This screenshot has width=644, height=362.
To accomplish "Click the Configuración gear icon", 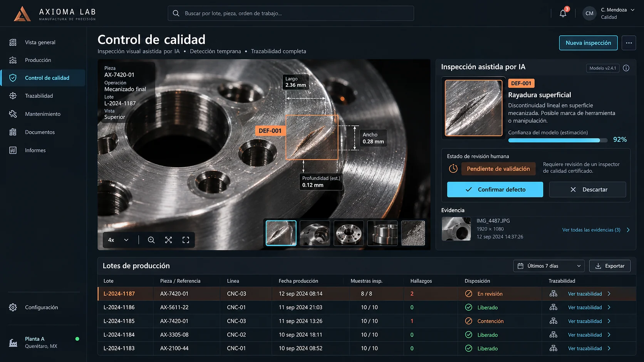I will [13, 307].
